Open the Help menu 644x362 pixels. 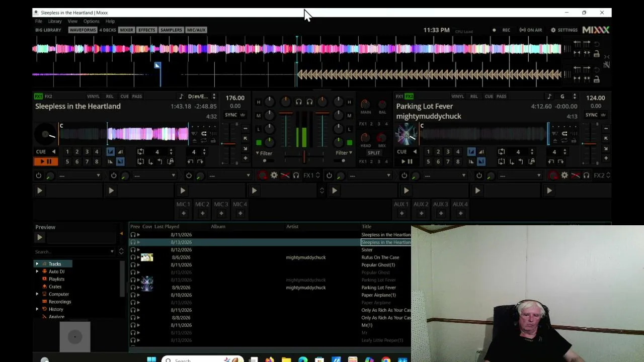click(110, 21)
